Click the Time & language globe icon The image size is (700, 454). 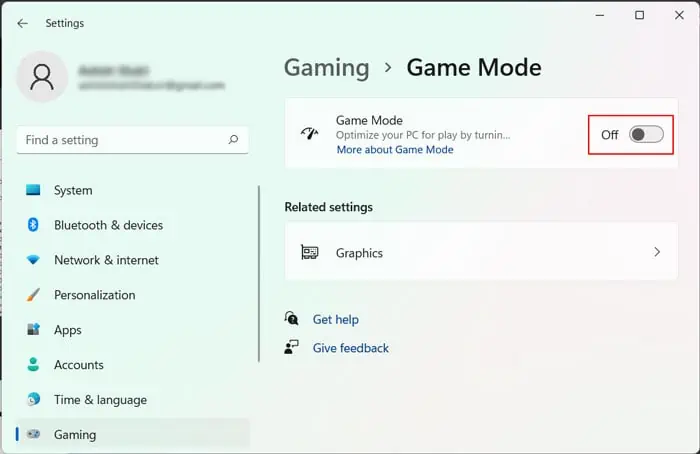33,399
